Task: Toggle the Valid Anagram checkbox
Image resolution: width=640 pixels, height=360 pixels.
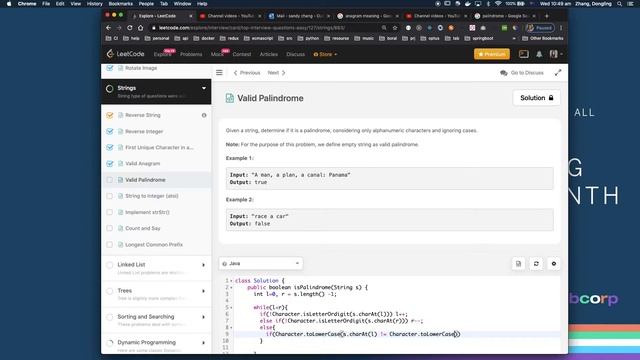Action: (109, 164)
